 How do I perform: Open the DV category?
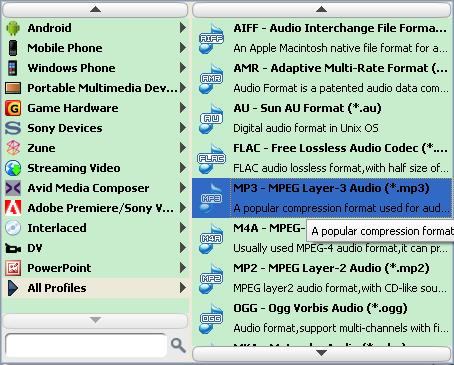tap(95, 248)
